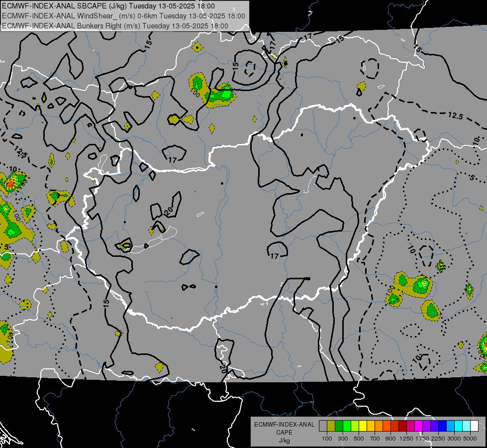Choose the indigo legend swatch
Image resolution: width=487 pixels, height=448 pixels.
click(435, 426)
